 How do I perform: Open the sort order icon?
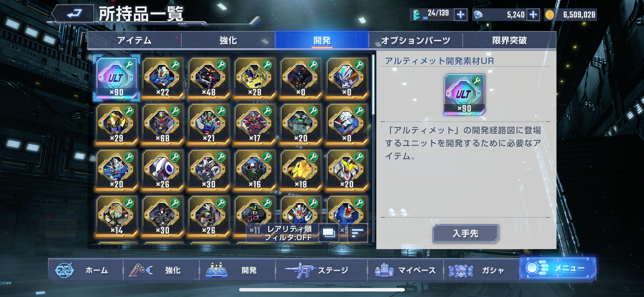[357, 233]
